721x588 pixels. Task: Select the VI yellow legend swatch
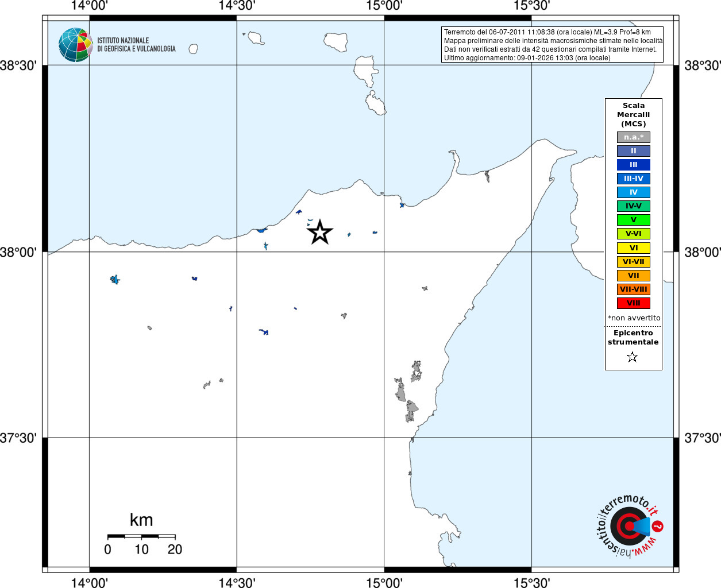click(634, 248)
